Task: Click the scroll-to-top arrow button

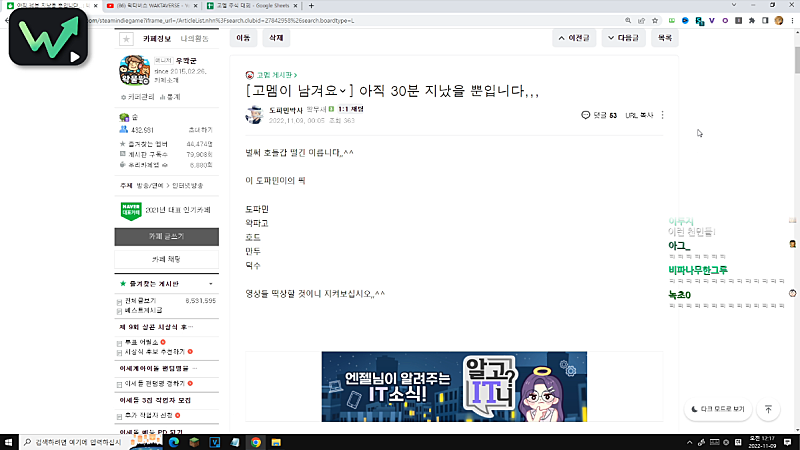Action: pyautogui.click(x=768, y=409)
